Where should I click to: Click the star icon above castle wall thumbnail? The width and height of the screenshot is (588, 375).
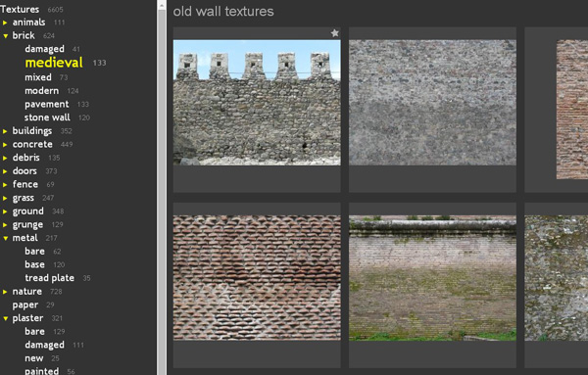tap(335, 33)
